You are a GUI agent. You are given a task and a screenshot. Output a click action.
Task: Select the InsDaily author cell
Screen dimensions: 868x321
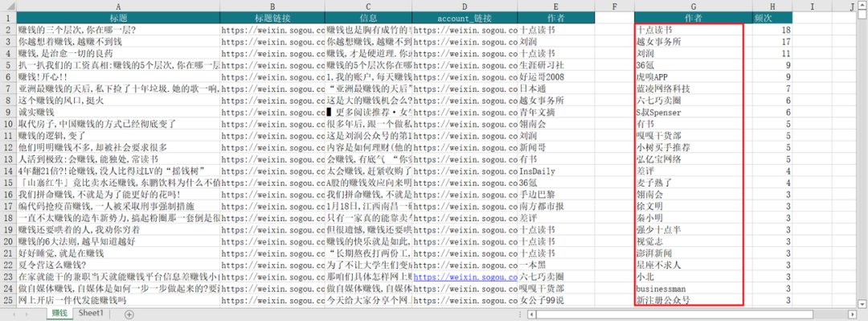(556, 171)
